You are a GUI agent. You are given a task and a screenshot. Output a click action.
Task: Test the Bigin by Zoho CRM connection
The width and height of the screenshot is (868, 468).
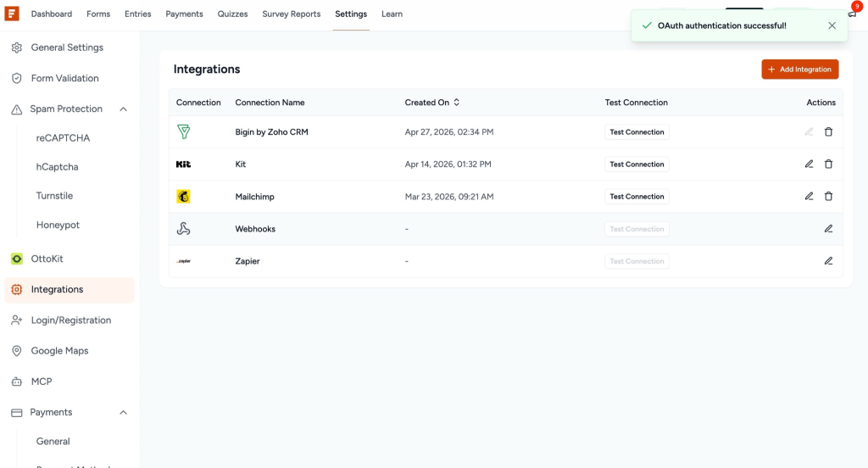tap(637, 131)
